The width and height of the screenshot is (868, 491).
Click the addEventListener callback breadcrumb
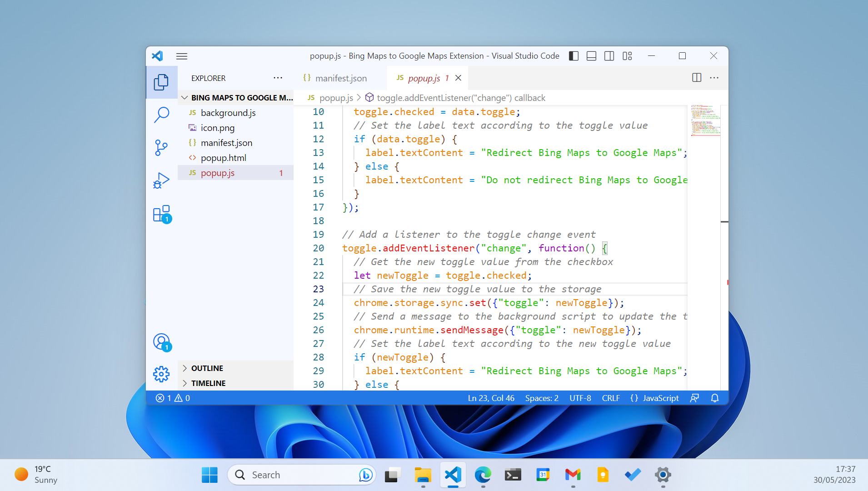coord(455,98)
